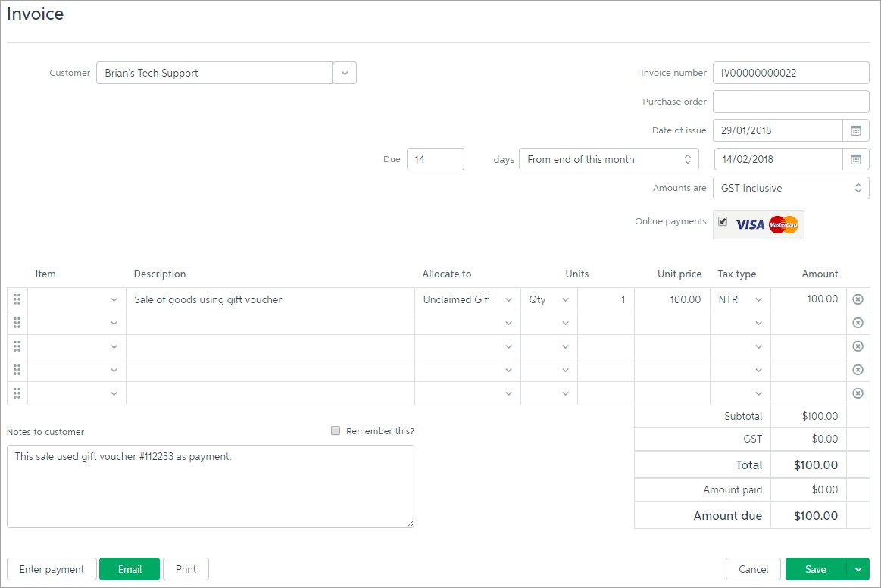Viewport: 881px width, 588px height.
Task: Open the From end of this month dropdown
Action: point(609,159)
